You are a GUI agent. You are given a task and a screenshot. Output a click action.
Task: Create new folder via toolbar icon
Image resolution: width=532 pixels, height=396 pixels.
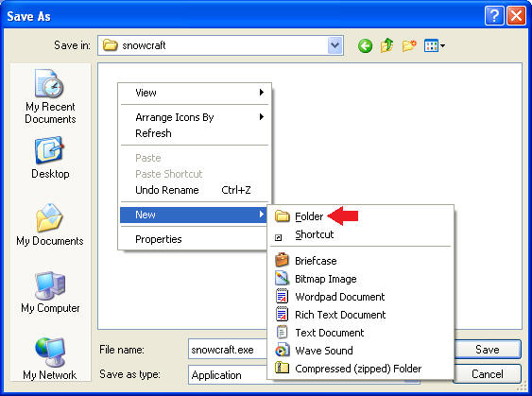pyautogui.click(x=409, y=45)
